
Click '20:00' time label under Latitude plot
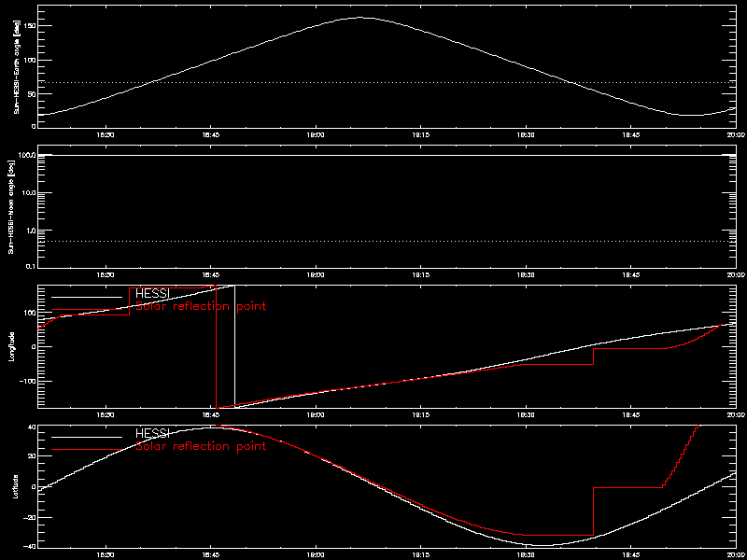pos(737,555)
